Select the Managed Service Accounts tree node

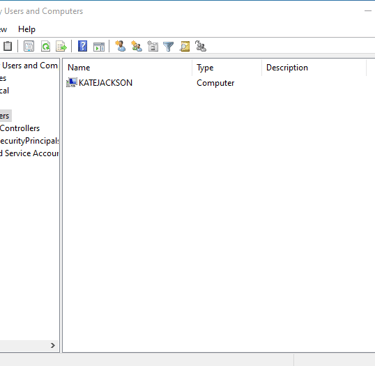click(29, 153)
